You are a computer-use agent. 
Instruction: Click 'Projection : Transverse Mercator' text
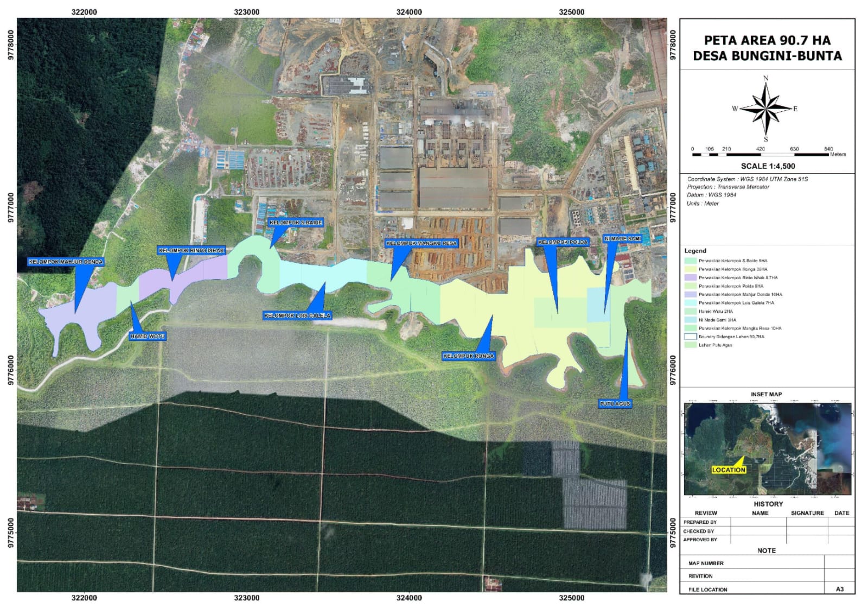point(728,187)
